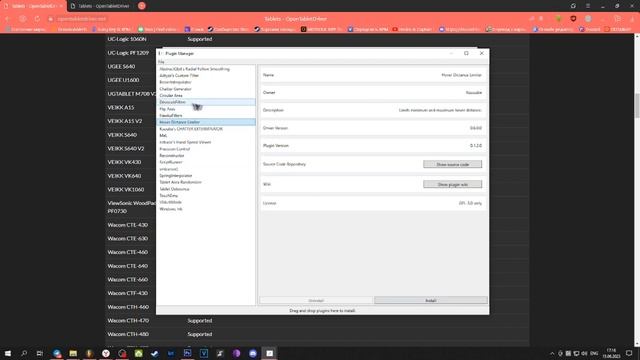Select Circular Area plugin in list

pyautogui.click(x=206, y=95)
